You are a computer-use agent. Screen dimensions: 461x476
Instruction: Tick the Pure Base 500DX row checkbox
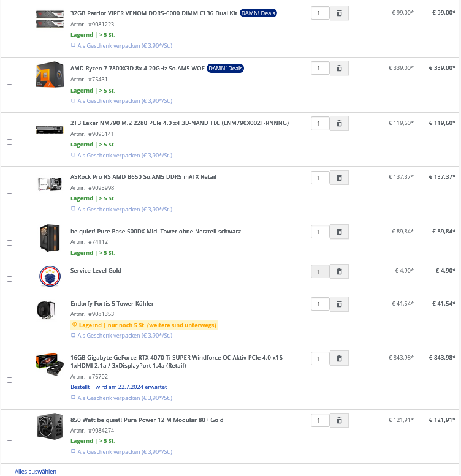tap(9, 243)
